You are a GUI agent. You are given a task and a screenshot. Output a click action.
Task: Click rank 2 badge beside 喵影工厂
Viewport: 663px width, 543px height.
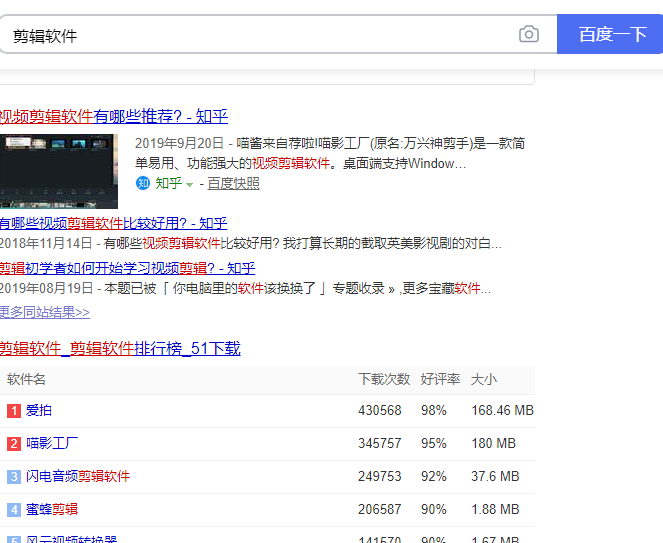pos(14,444)
